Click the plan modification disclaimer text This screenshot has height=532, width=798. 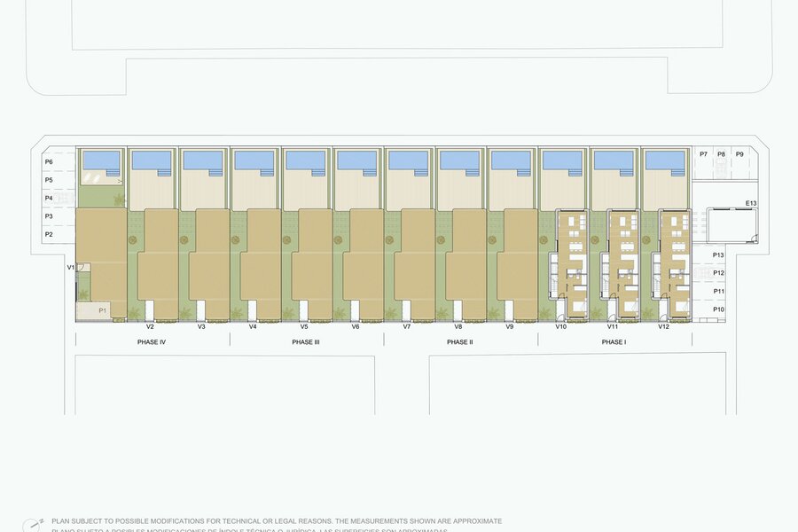277,521
